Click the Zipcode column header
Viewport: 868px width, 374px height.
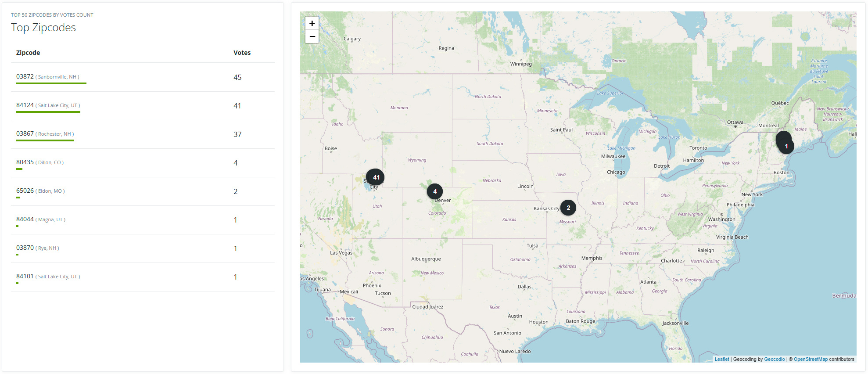click(x=28, y=53)
